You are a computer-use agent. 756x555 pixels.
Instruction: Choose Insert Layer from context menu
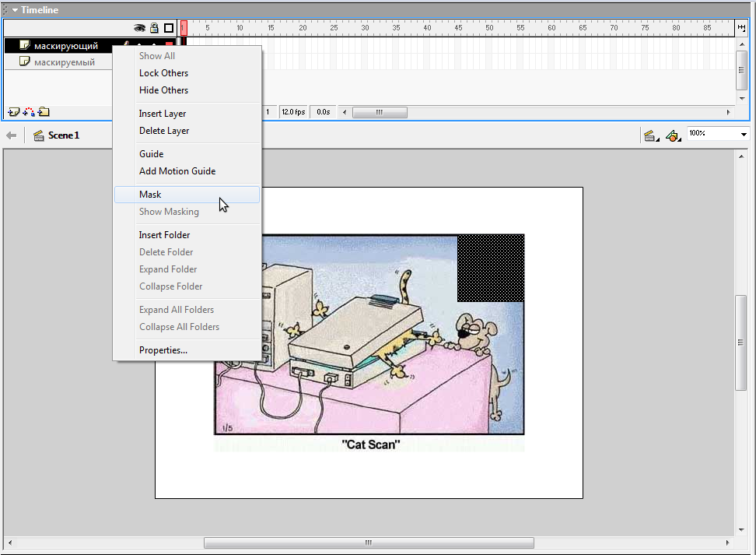click(163, 114)
